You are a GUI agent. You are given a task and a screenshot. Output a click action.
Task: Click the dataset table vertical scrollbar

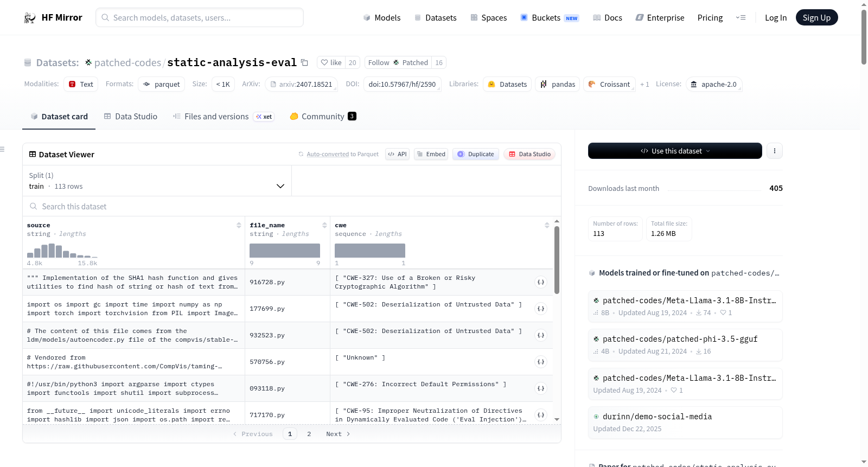tap(557, 260)
